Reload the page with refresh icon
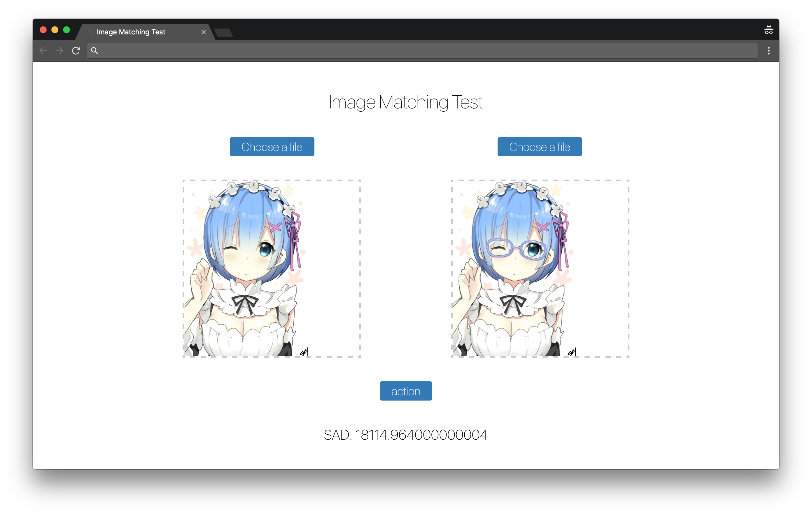This screenshot has height=516, width=812. (x=76, y=51)
